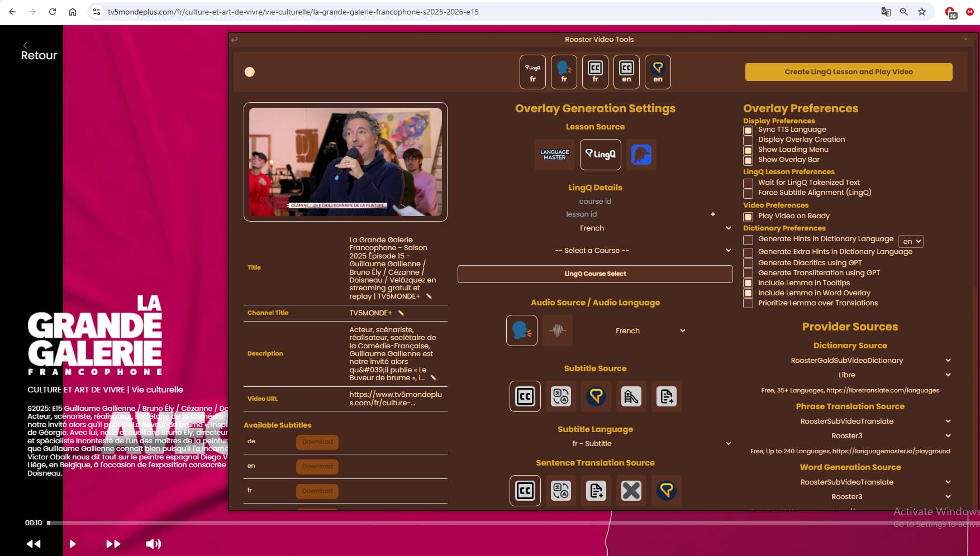
Task: Open the dictionary language en dropdown
Action: [x=911, y=241]
